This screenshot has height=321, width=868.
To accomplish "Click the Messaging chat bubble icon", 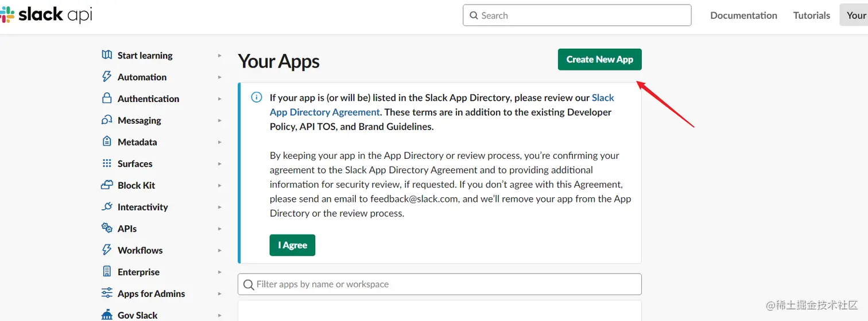I will (x=107, y=120).
